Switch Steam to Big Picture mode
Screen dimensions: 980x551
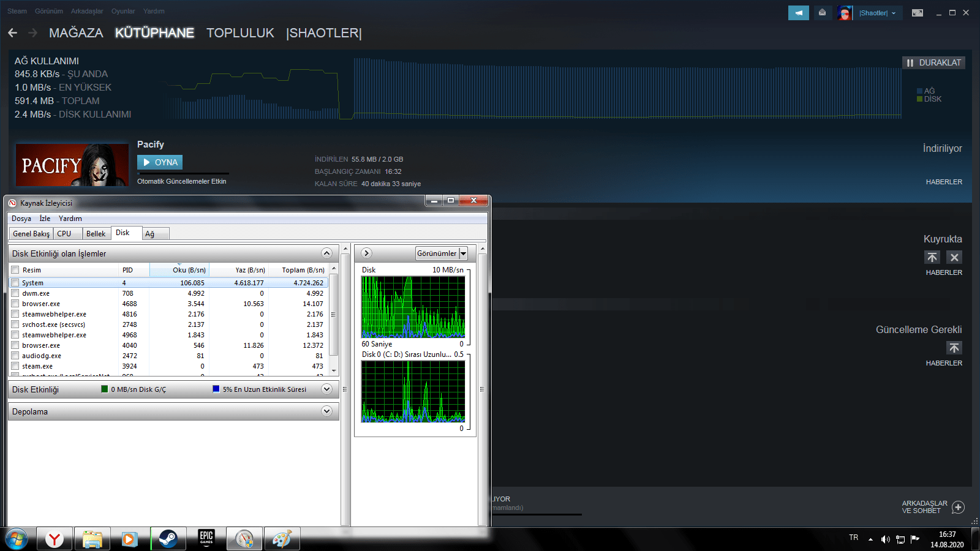coord(918,13)
